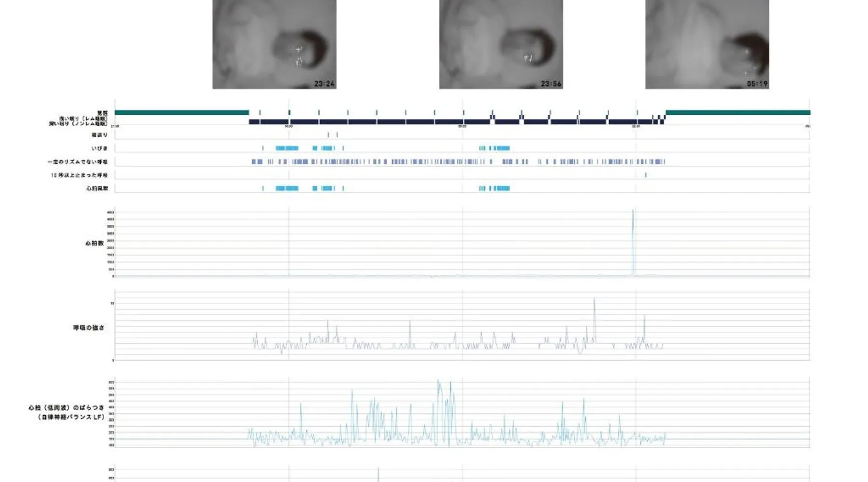
Task: Click the 一定のリズムでない呼吸 row label
Action: point(78,162)
